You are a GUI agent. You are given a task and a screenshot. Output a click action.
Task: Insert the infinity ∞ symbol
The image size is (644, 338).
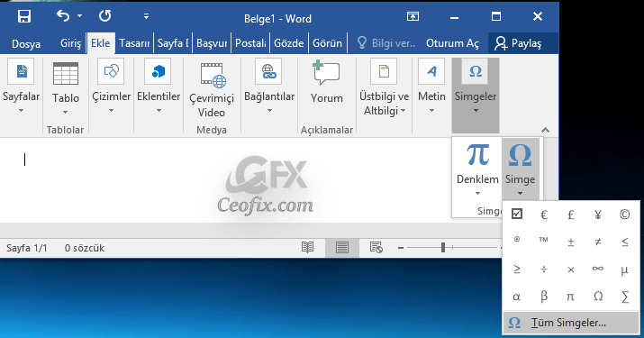click(x=598, y=269)
